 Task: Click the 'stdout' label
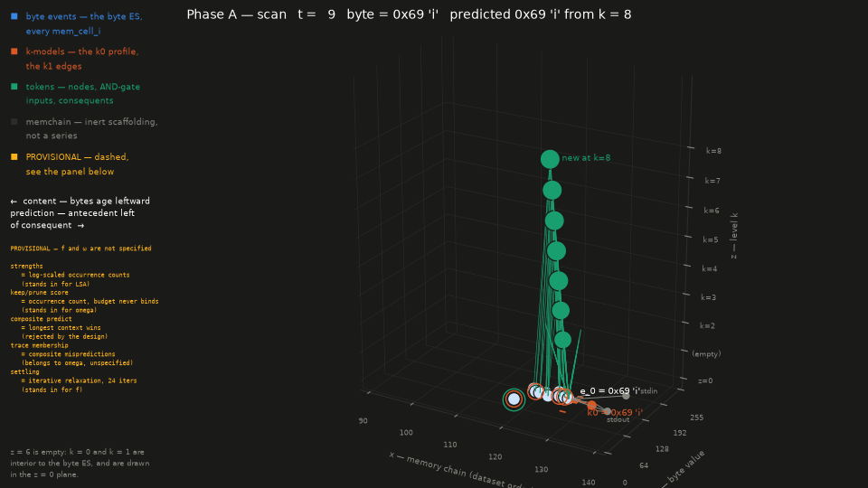click(x=618, y=420)
